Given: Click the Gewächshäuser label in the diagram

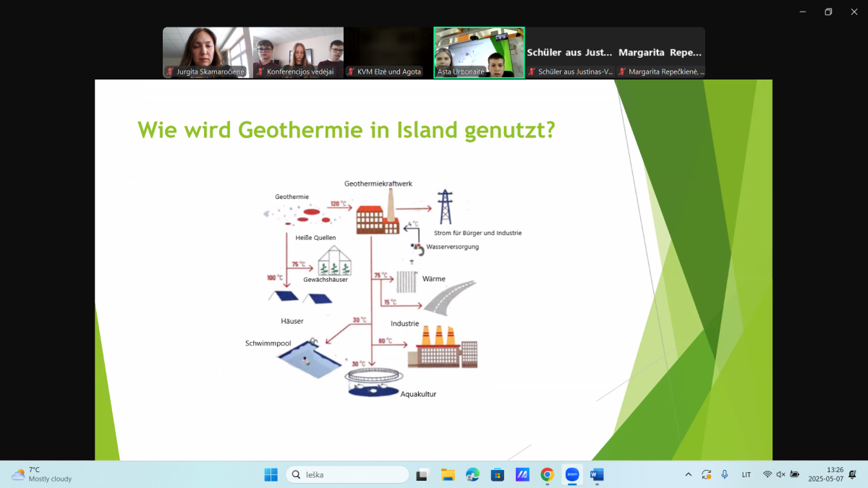Looking at the screenshot, I should pos(325,279).
